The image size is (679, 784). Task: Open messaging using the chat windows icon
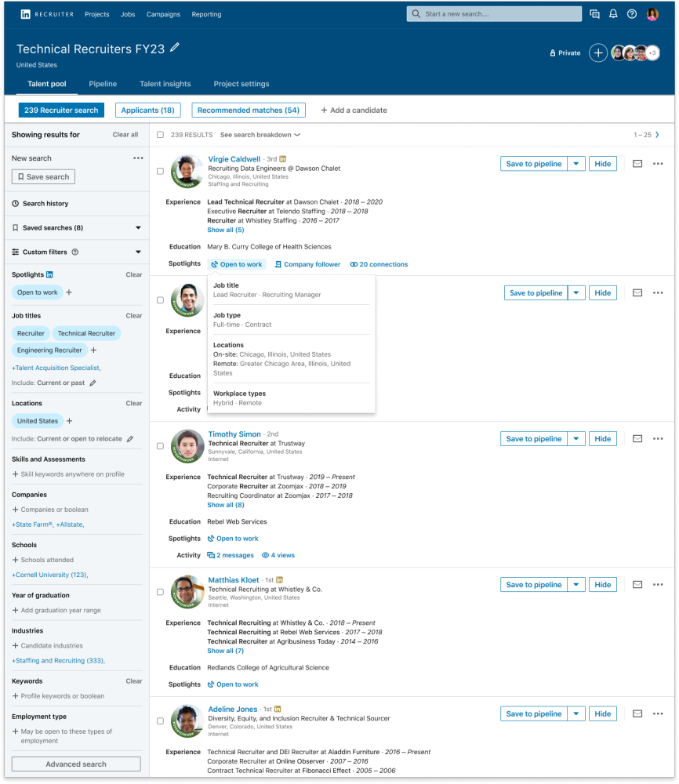click(x=594, y=13)
